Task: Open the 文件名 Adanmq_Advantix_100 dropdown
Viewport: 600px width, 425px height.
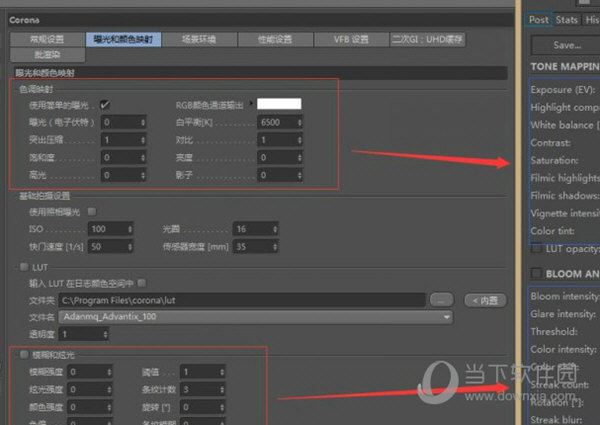Action: click(255, 317)
